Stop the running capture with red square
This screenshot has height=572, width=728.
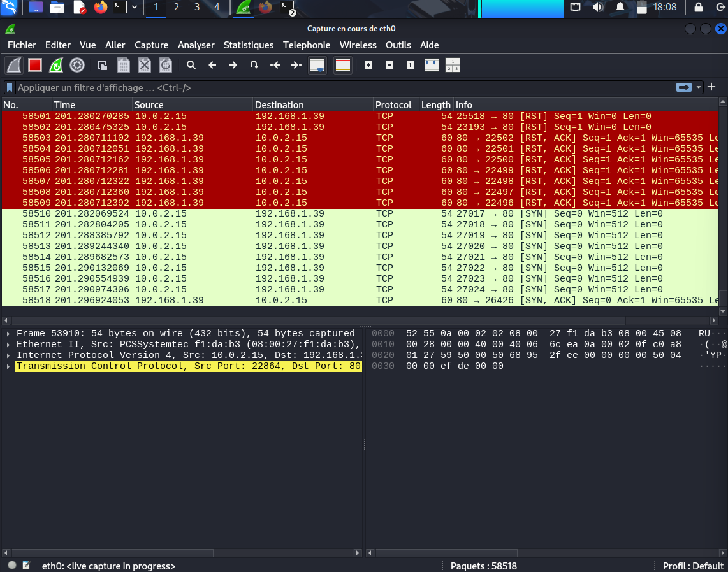[x=35, y=65]
